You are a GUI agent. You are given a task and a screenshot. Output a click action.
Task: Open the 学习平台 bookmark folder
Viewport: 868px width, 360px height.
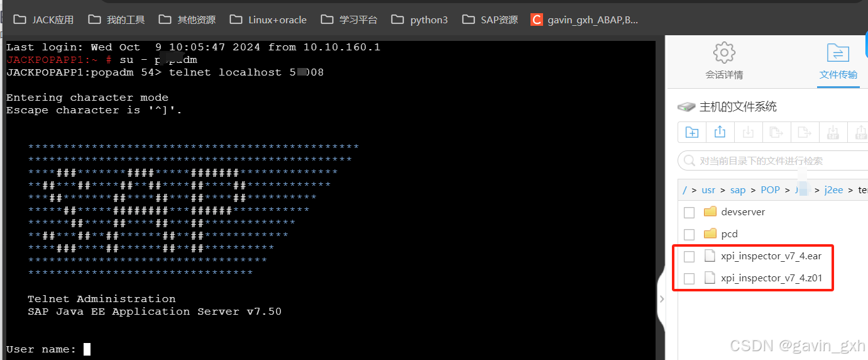349,20
